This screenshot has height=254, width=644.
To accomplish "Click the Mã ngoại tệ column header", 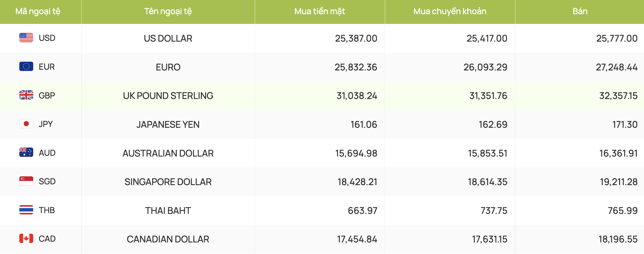I will point(38,12).
